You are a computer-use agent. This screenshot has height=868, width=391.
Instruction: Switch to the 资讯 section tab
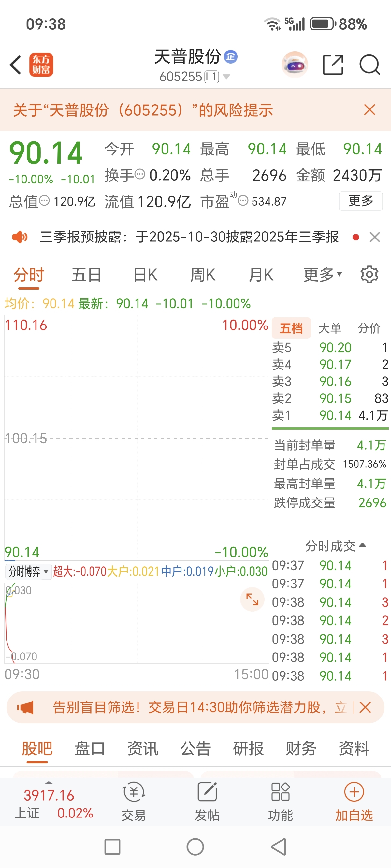[143, 748]
